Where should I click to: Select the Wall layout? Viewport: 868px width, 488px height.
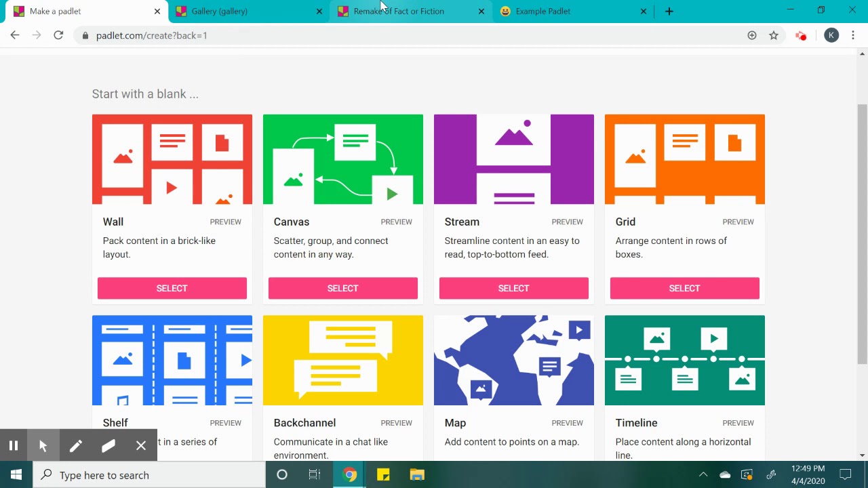tap(172, 288)
